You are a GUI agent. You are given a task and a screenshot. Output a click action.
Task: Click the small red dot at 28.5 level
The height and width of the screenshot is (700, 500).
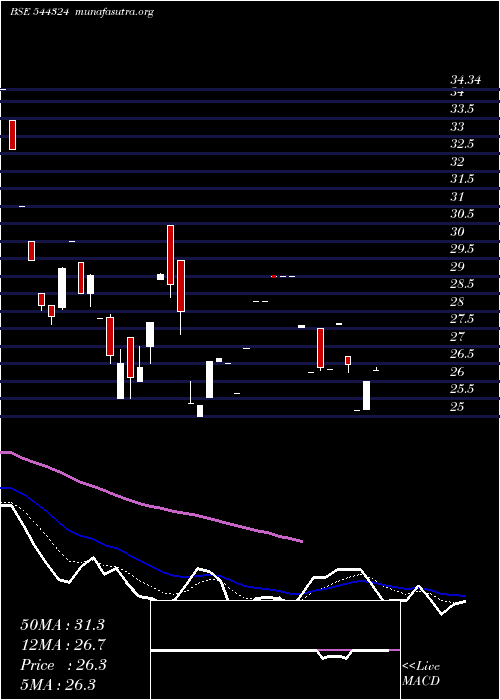coord(274,276)
